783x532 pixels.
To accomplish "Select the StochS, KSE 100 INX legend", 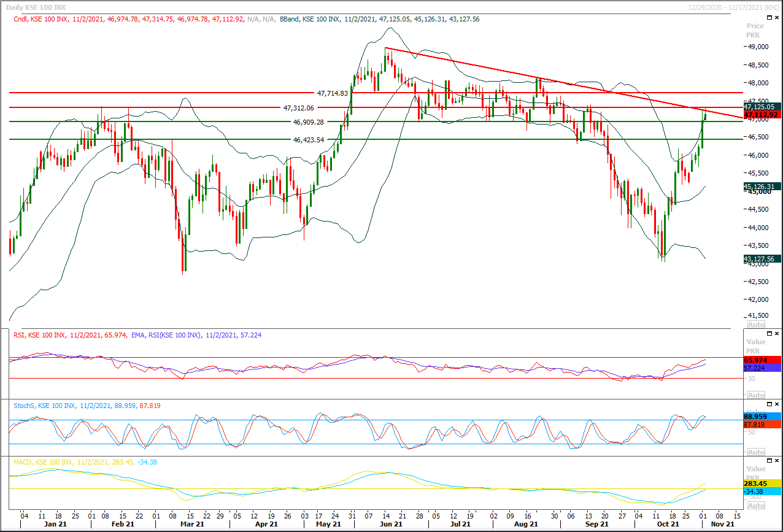I will pos(87,406).
